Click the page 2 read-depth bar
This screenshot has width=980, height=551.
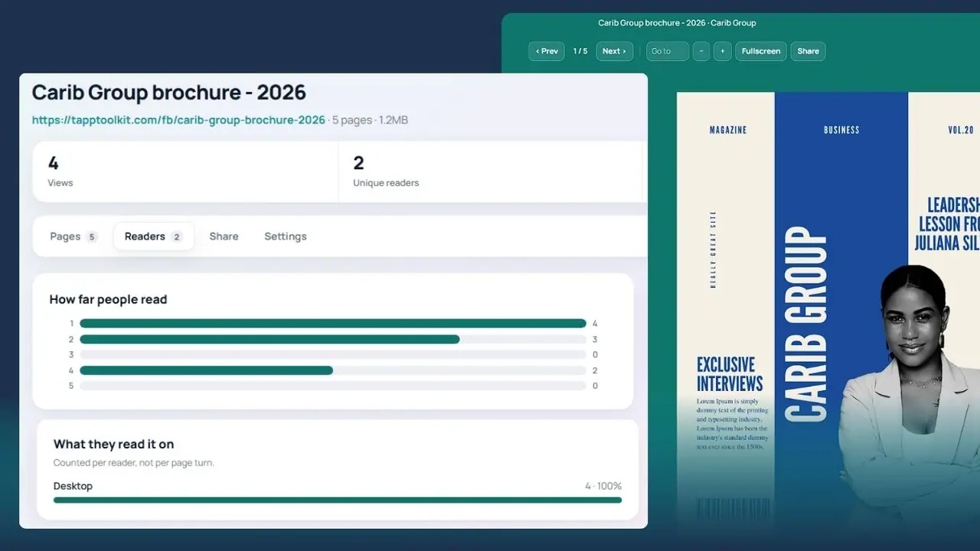click(x=333, y=339)
